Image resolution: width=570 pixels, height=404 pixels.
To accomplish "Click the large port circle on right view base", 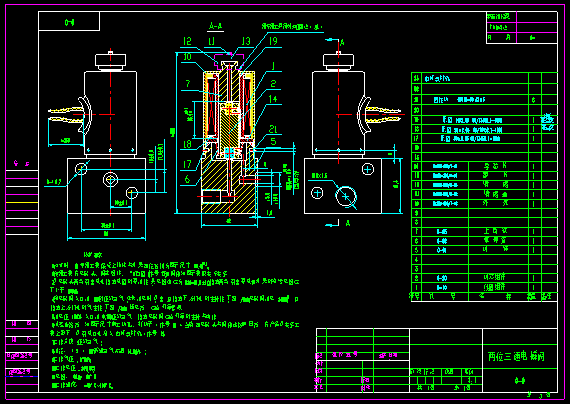I will click(346, 196).
